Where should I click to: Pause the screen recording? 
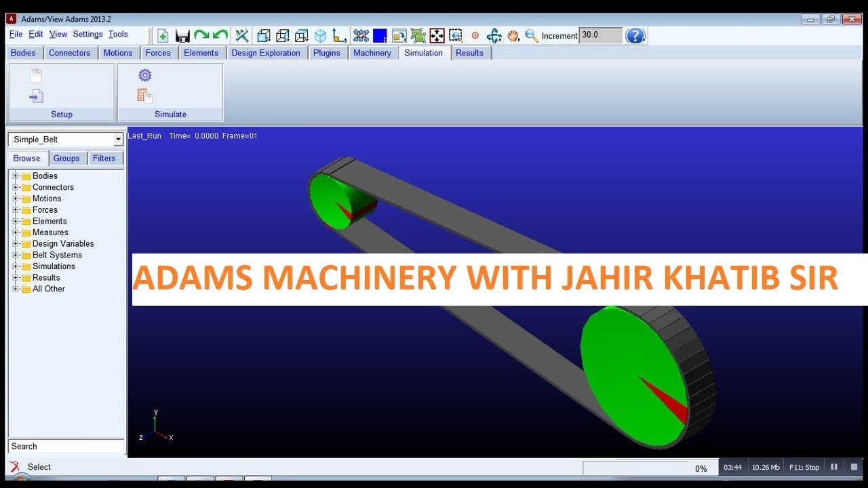834,467
